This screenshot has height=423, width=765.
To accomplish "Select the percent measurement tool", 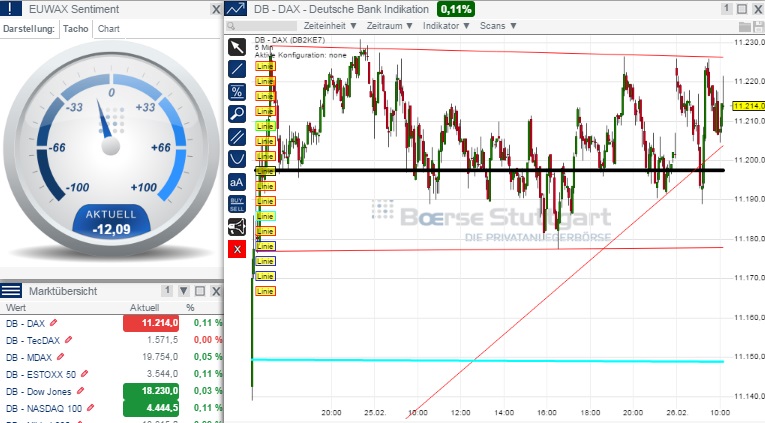I will [x=237, y=92].
